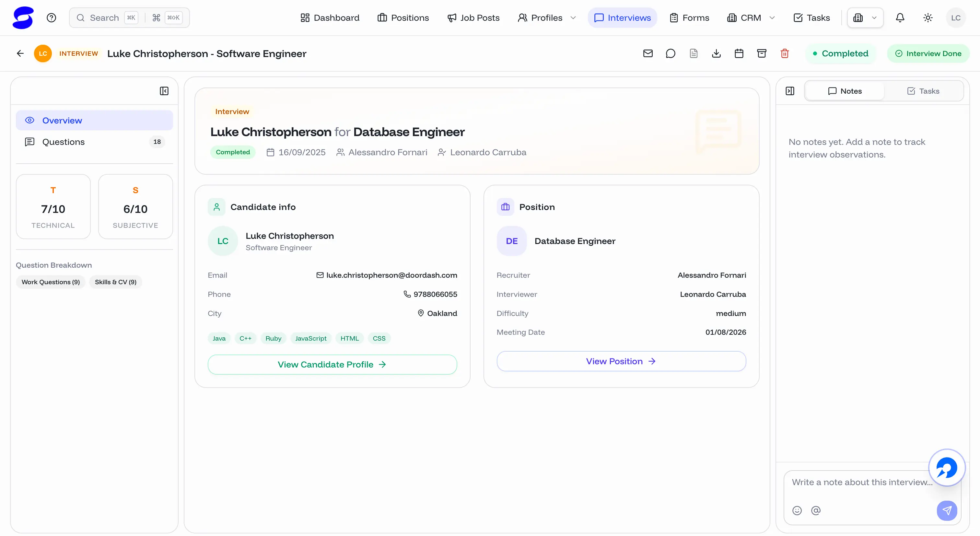The image size is (980, 536).
Task: Collapse the left sidebar panel
Action: pos(164,91)
